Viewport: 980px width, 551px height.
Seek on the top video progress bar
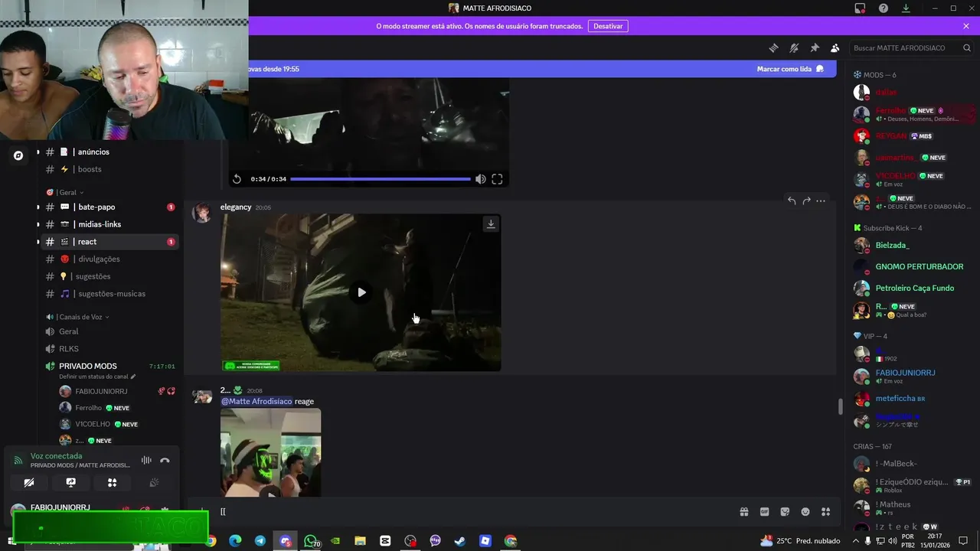pyautogui.click(x=381, y=179)
